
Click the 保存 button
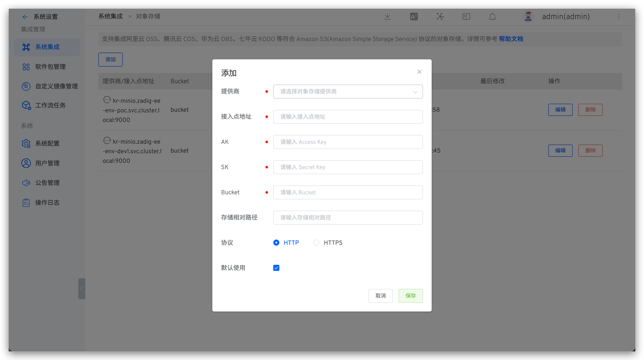[411, 296]
